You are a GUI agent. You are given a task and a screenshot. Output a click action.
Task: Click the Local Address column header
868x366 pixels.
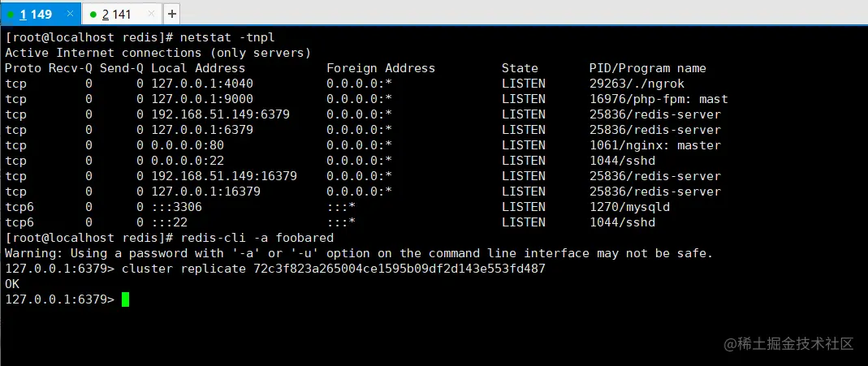point(198,68)
